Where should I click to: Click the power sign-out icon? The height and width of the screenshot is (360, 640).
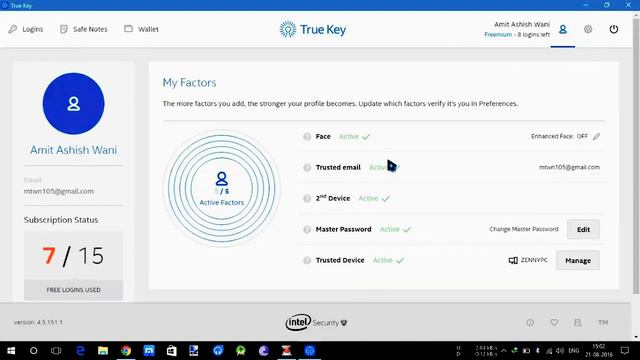(x=613, y=29)
